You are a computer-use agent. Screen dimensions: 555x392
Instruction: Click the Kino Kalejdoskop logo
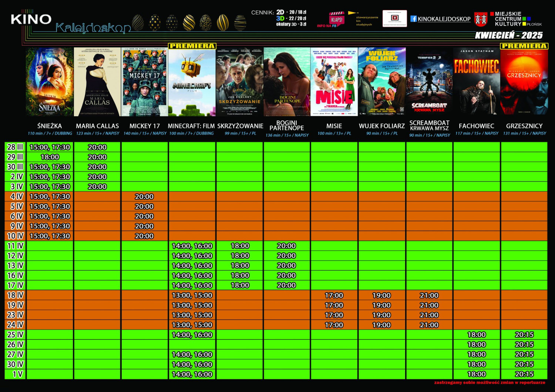pos(70,23)
